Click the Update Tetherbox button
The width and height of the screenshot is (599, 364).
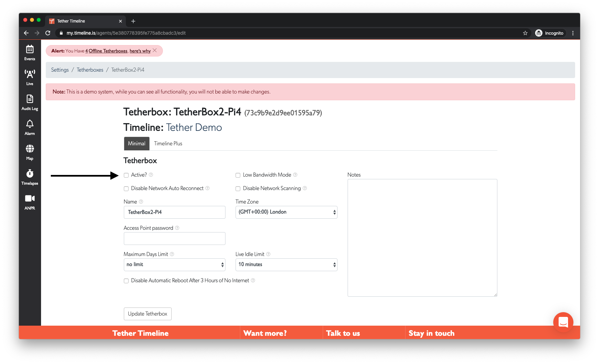point(147,314)
